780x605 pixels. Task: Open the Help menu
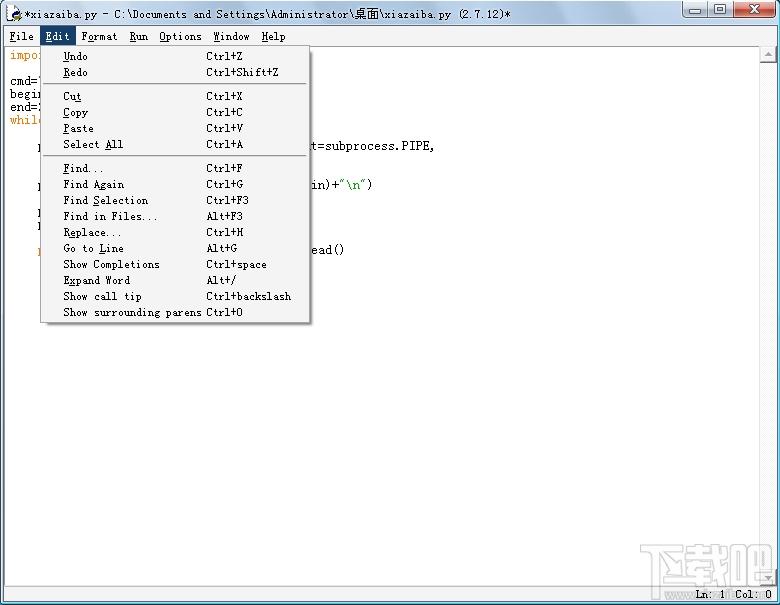click(x=273, y=36)
